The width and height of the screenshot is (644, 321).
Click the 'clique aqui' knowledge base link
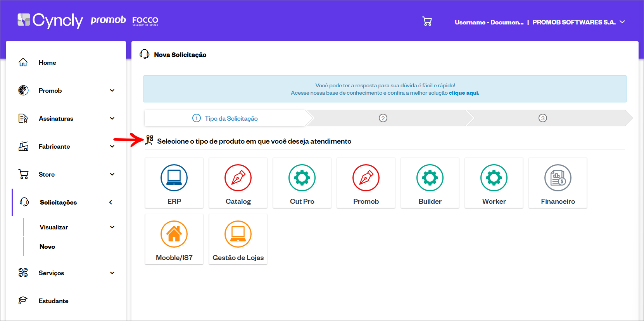[464, 93]
